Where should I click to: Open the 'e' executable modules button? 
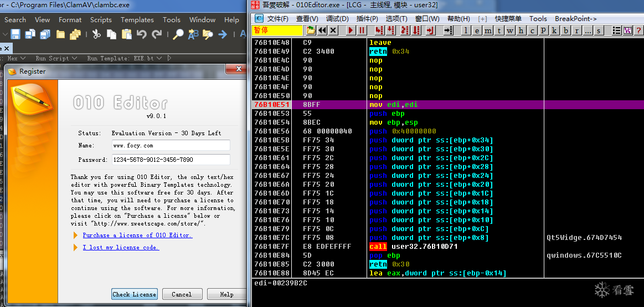click(x=477, y=30)
